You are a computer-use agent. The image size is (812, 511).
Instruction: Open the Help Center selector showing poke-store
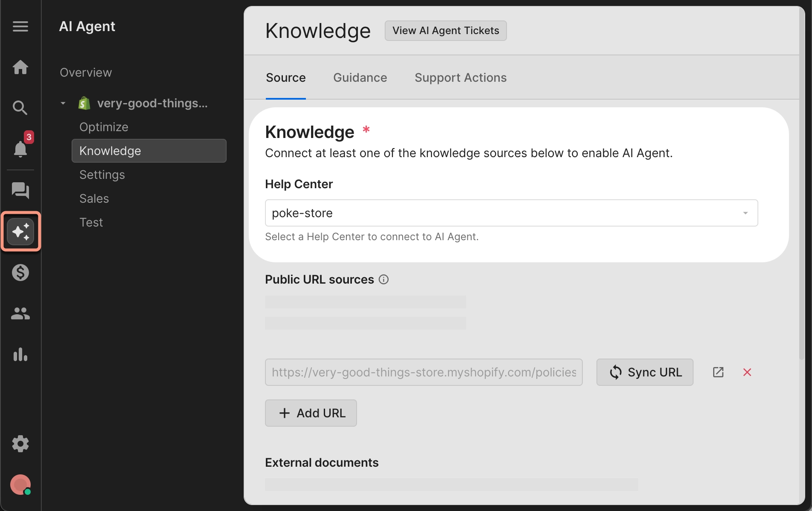point(510,212)
